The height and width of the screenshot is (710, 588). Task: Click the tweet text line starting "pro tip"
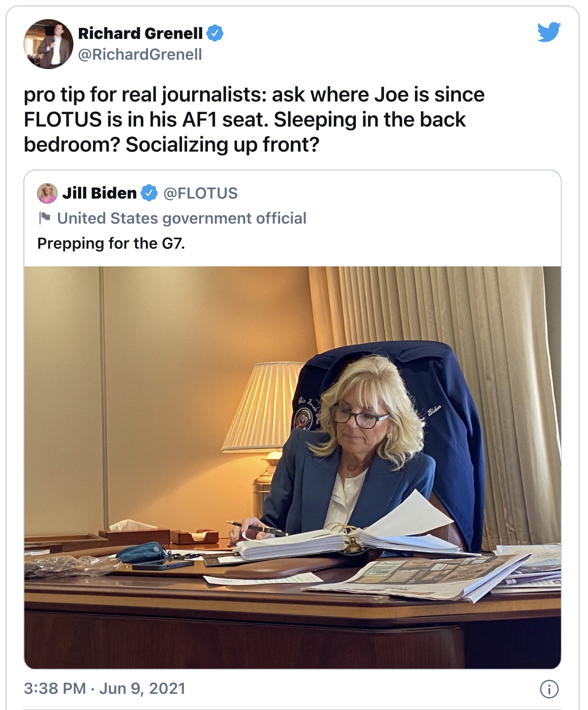[254, 95]
